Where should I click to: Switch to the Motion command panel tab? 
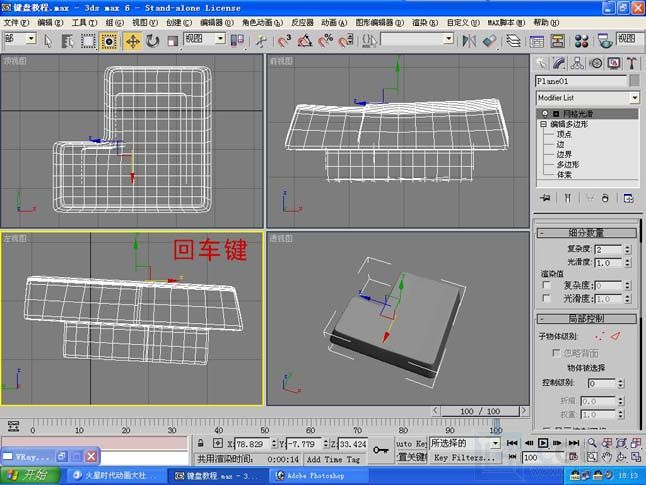(596, 63)
